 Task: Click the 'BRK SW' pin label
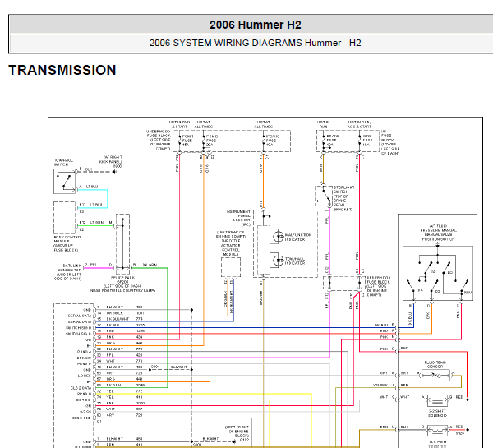85,358
